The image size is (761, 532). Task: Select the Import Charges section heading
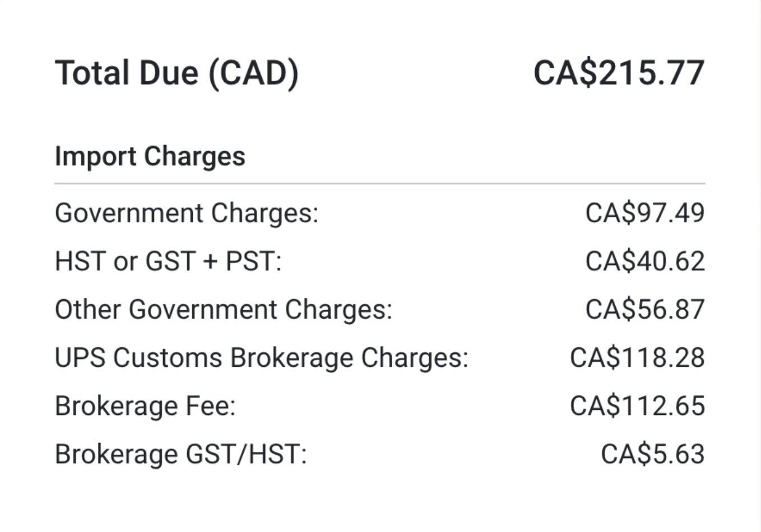(x=150, y=156)
